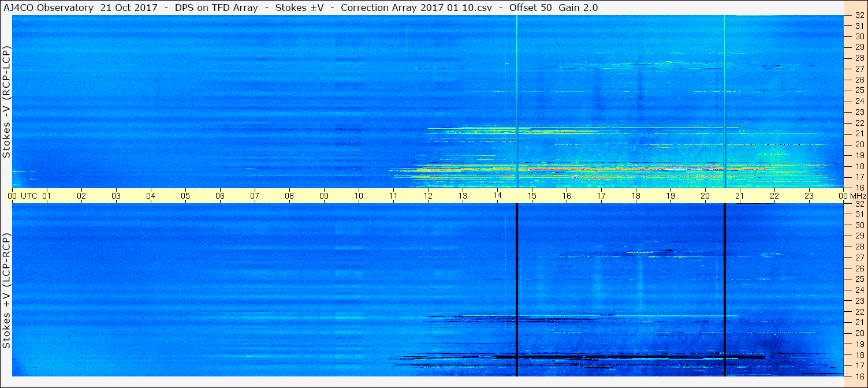The width and height of the screenshot is (868, 388).
Task: Select the 15 hour tick on the time axis
Action: [532, 196]
